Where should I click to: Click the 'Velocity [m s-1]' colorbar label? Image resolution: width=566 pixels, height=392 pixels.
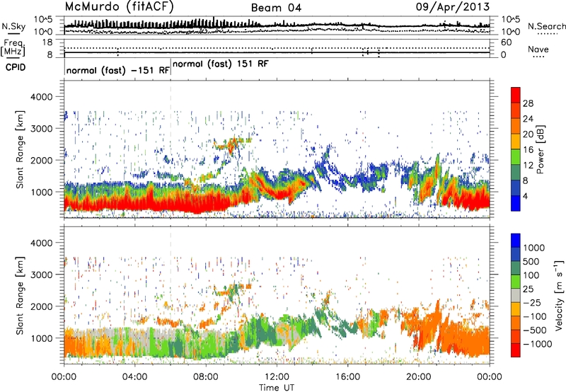tap(559, 295)
